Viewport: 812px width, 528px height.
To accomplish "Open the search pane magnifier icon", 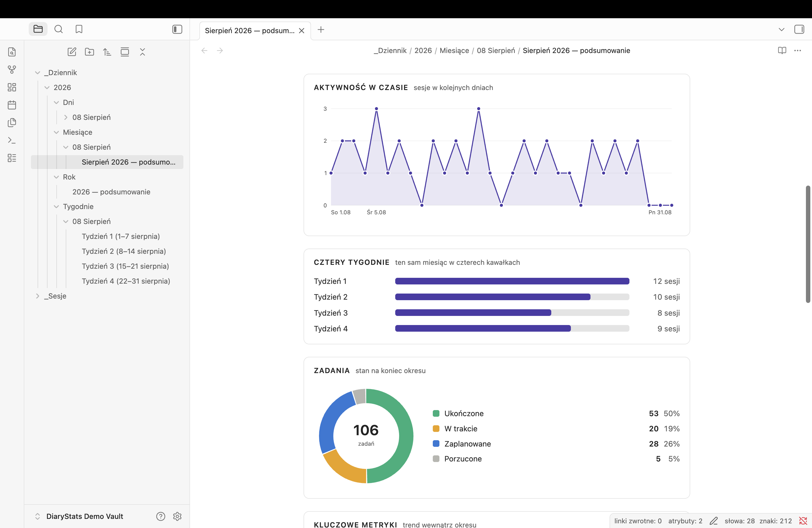I will 59,29.
